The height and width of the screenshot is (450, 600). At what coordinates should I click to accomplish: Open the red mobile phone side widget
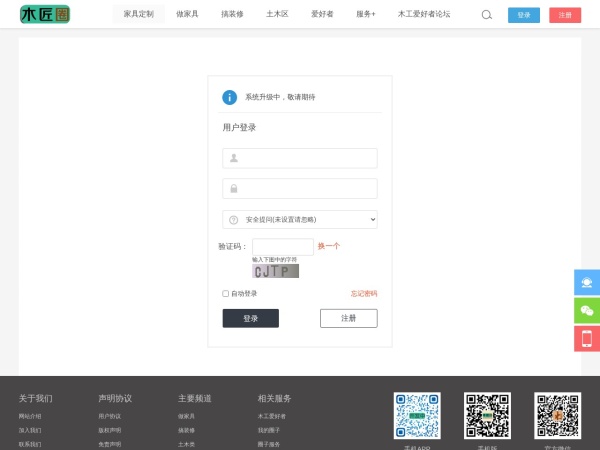pos(587,339)
